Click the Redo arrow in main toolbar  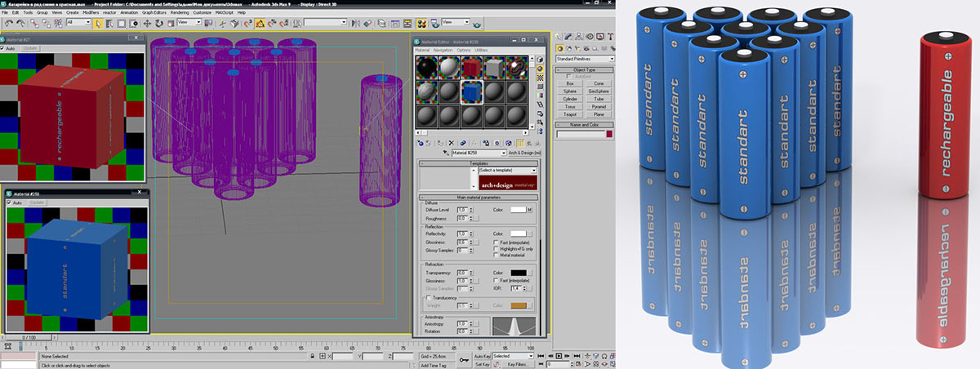click(x=20, y=23)
